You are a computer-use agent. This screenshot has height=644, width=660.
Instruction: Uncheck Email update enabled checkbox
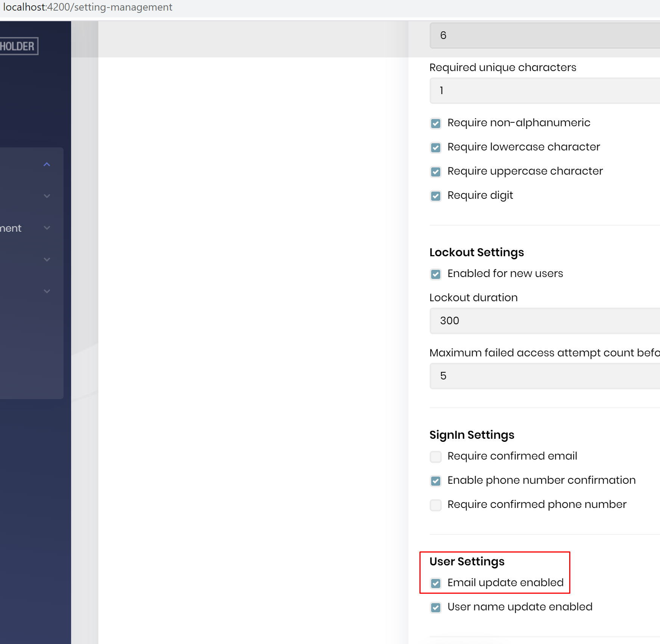(436, 583)
